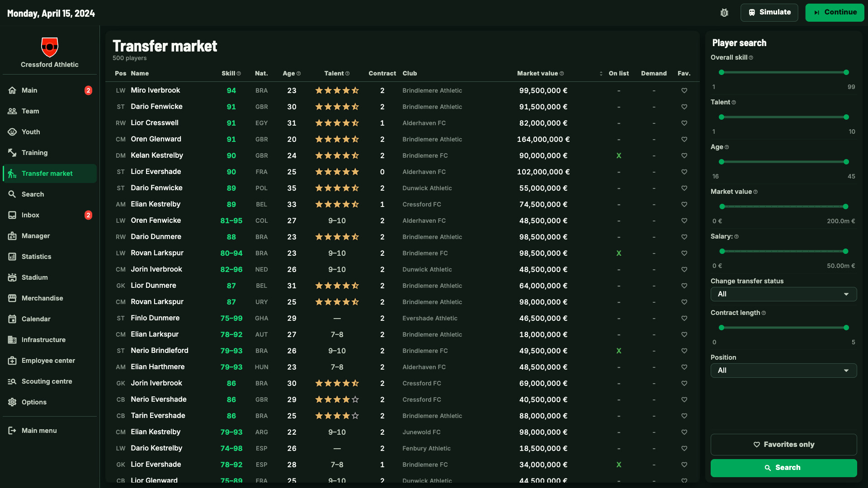868x488 pixels.
Task: Return to Main menu in the sidebar
Action: click(x=50, y=431)
